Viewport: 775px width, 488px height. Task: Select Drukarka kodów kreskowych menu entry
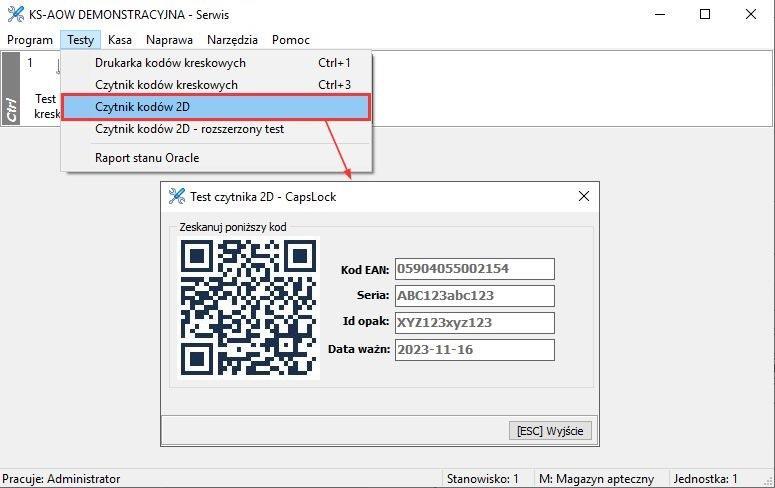click(x=216, y=63)
